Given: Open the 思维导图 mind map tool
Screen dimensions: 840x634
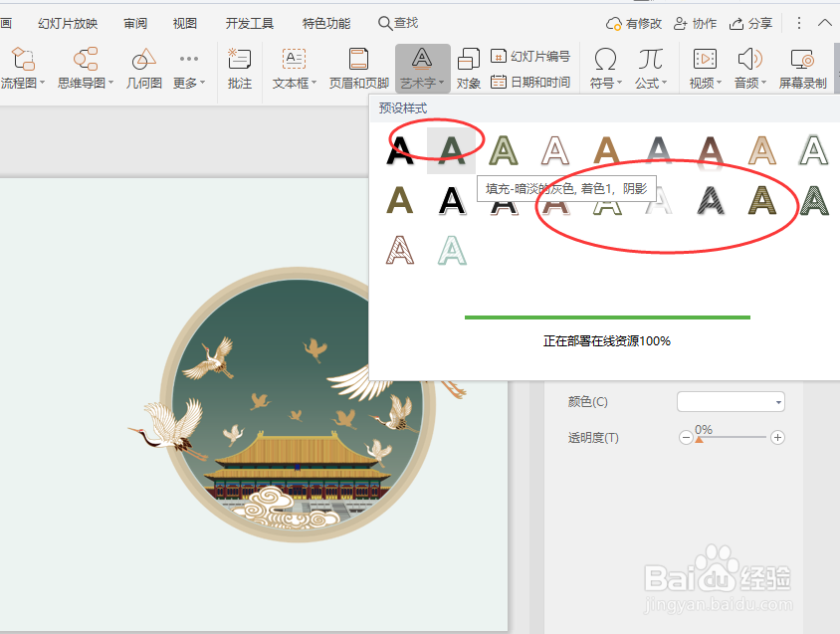Looking at the screenshot, I should 86,68.
